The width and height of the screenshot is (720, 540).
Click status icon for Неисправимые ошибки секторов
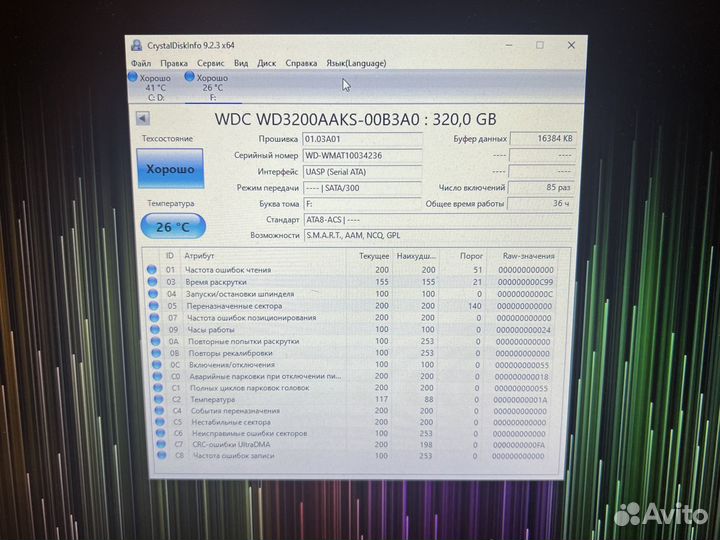pos(160,433)
